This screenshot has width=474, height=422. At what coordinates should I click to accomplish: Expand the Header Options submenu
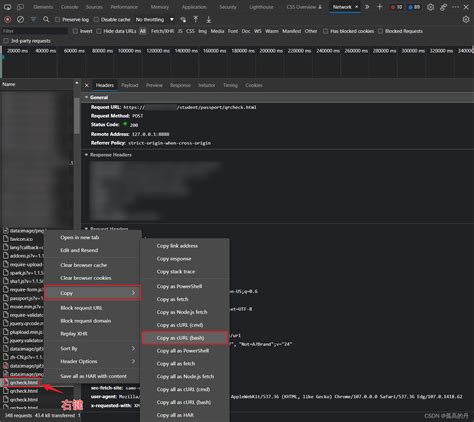pos(92,361)
